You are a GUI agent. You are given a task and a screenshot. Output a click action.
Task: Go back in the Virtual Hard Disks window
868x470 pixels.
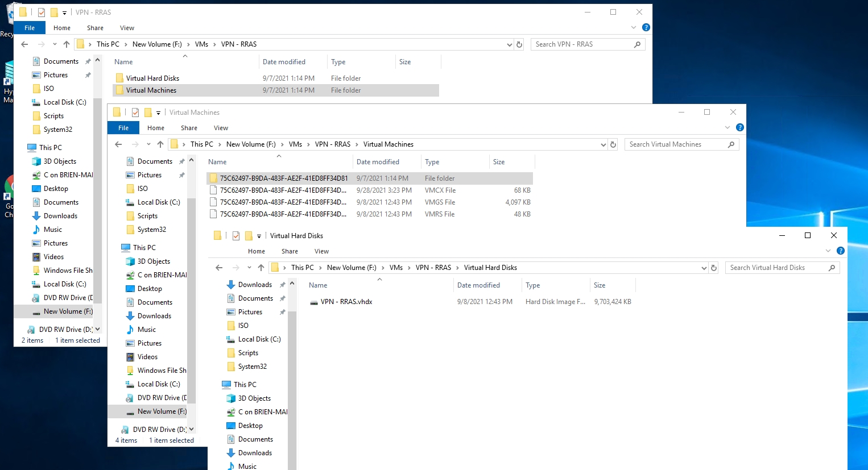click(218, 267)
